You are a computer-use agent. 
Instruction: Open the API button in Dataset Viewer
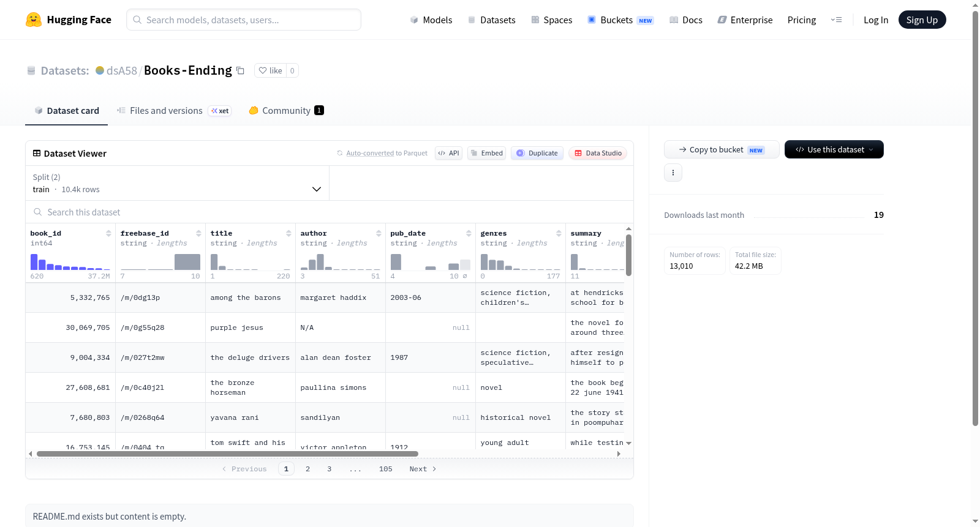coord(448,153)
